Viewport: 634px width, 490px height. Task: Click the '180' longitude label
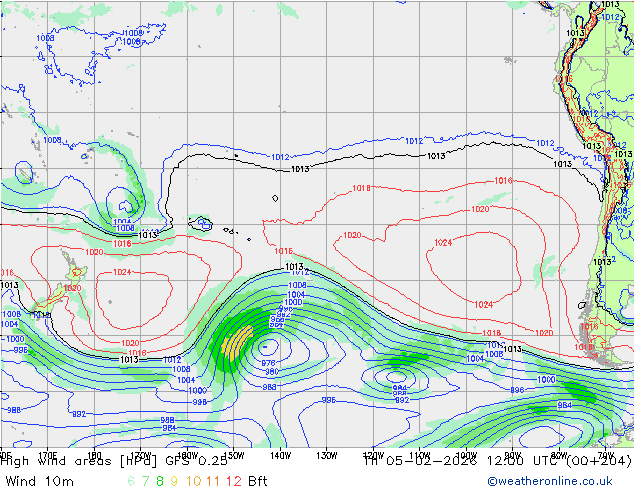[x=94, y=454]
